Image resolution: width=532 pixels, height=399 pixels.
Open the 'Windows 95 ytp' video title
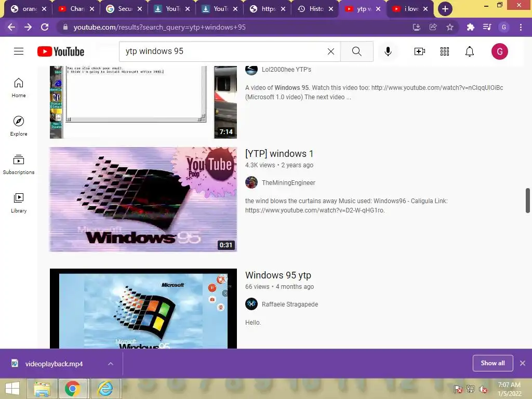[278, 275]
